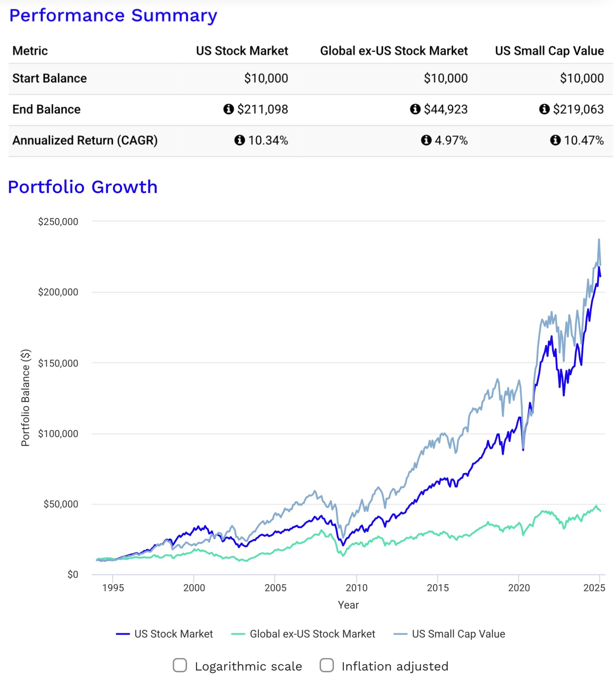
Task: Click the US Stock Market column header
Action: (x=242, y=51)
